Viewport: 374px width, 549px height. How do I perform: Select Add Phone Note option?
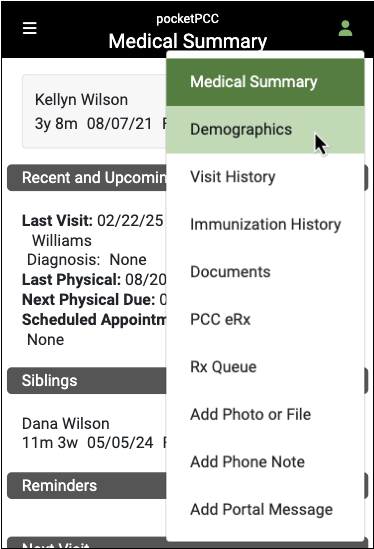click(265, 462)
